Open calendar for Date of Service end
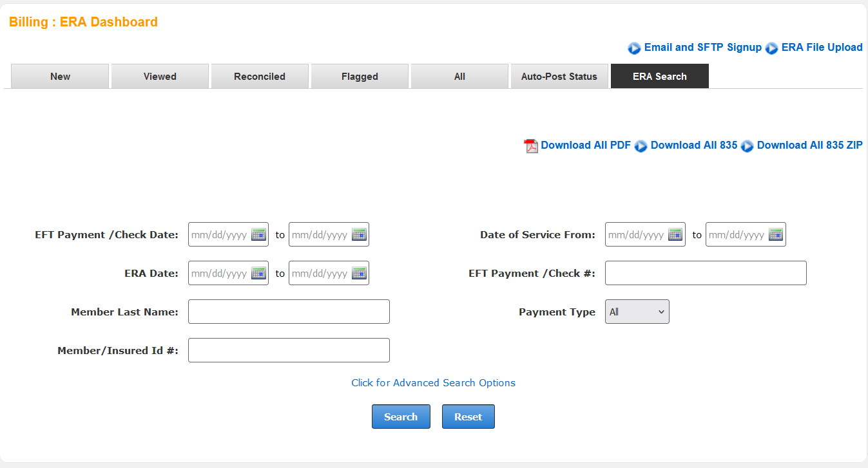The width and height of the screenshot is (868, 468). (x=776, y=235)
